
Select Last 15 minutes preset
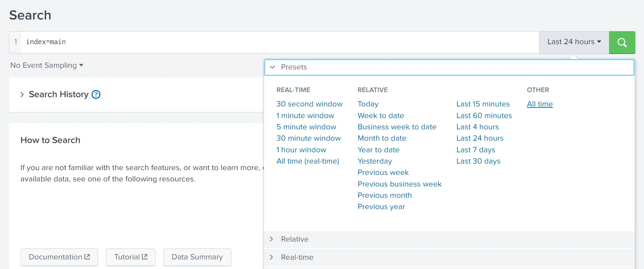(483, 104)
